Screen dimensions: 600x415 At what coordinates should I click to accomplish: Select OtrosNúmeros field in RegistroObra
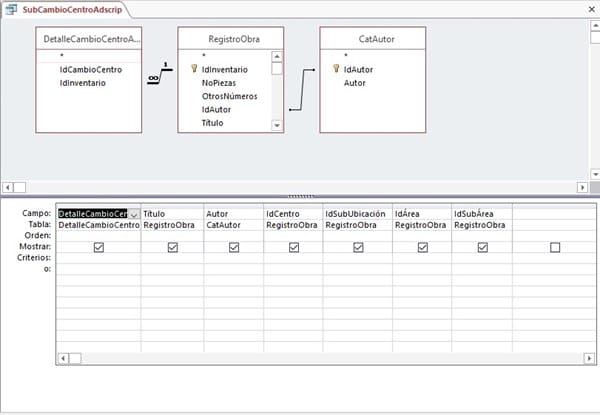[x=230, y=96]
